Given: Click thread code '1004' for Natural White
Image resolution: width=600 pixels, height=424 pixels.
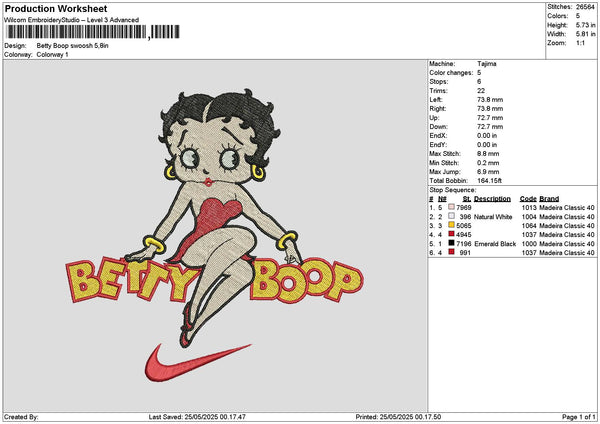Looking at the screenshot, I should [529, 217].
